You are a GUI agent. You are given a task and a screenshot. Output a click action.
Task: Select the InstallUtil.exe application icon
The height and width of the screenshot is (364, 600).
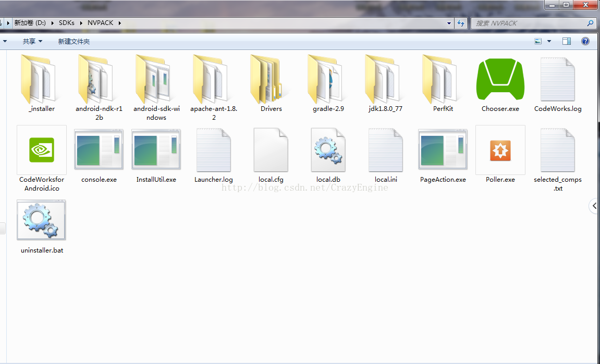(x=156, y=149)
